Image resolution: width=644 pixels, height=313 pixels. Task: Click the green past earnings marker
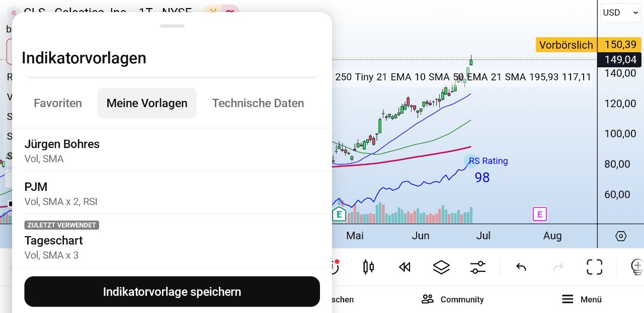339,215
